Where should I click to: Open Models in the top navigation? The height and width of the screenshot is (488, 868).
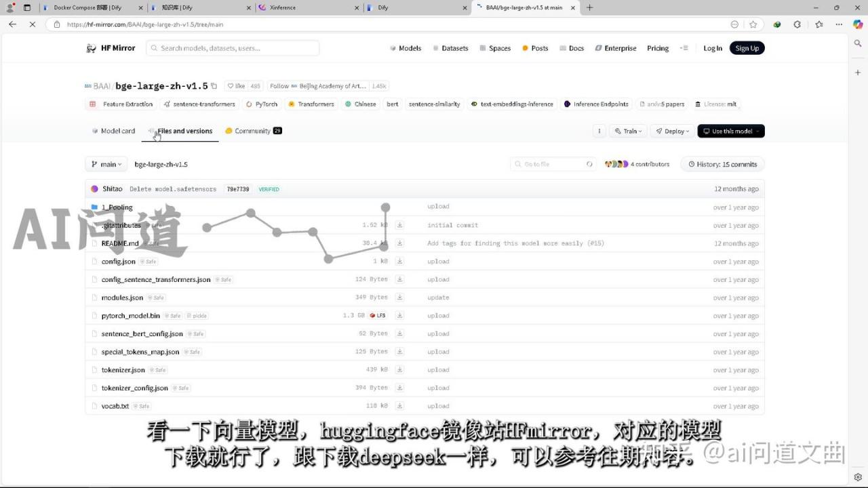point(406,48)
